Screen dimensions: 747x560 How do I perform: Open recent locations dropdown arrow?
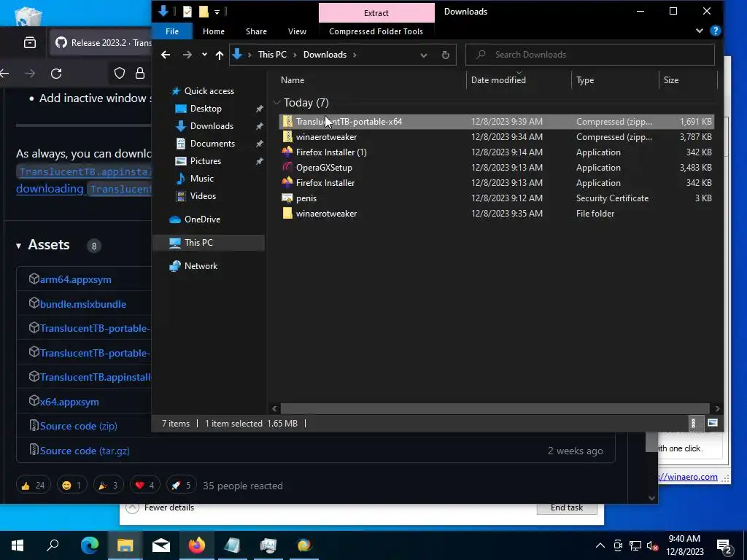(204, 55)
